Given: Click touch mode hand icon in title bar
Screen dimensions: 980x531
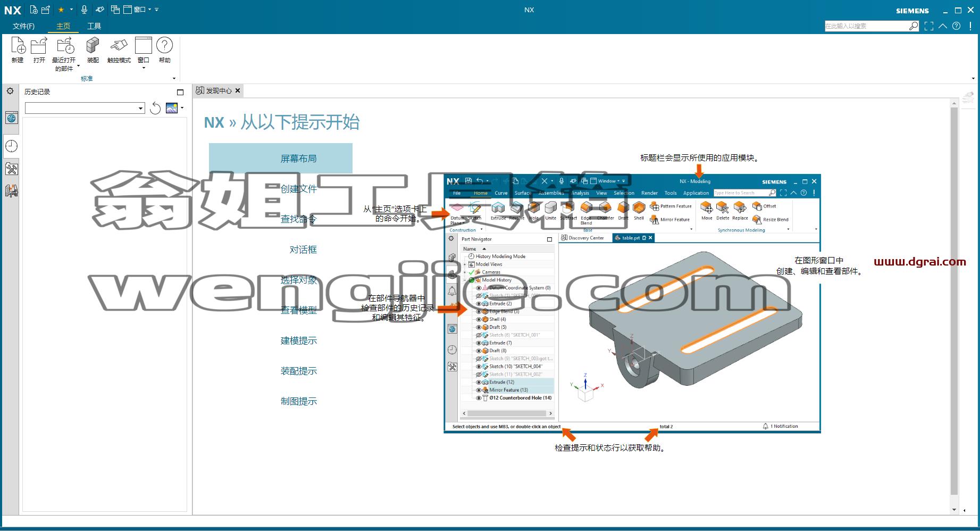Looking at the screenshot, I should pos(99,10).
